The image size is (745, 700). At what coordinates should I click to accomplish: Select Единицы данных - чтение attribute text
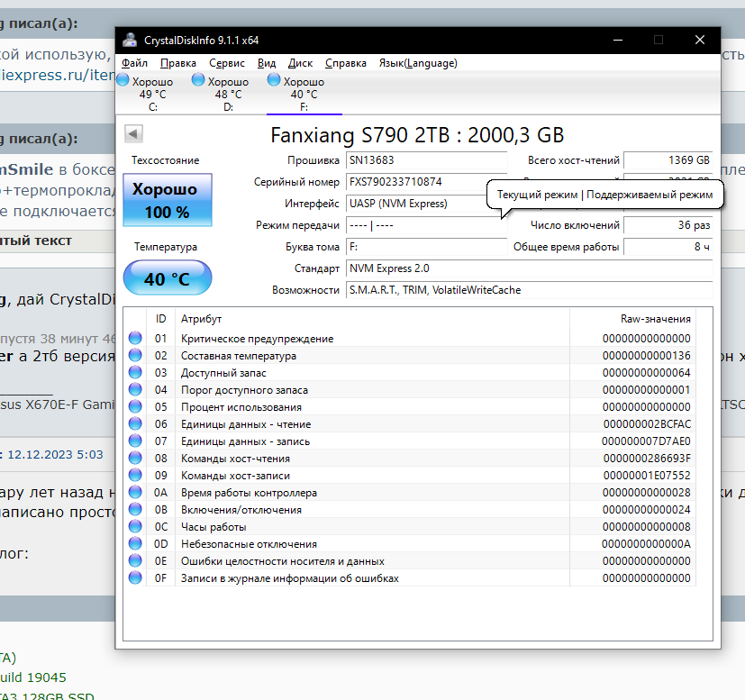pos(246,424)
